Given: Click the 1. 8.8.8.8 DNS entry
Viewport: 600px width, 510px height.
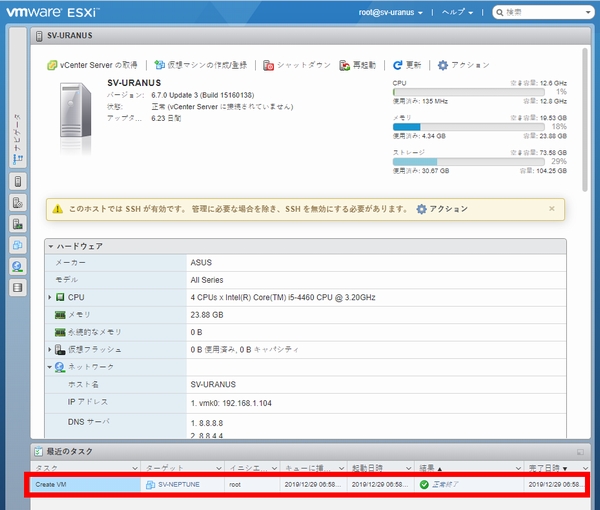Looking at the screenshot, I should [x=207, y=423].
